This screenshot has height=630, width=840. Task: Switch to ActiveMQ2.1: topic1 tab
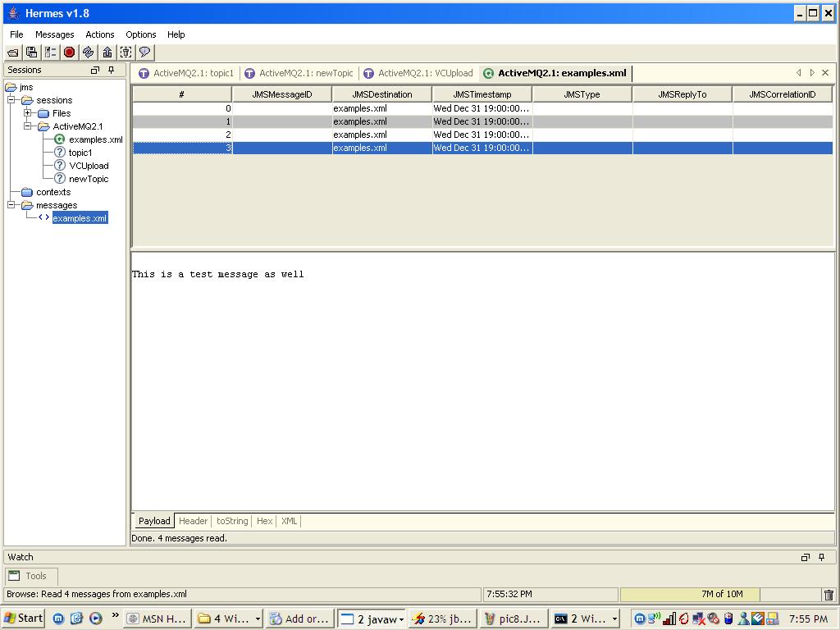click(x=186, y=73)
